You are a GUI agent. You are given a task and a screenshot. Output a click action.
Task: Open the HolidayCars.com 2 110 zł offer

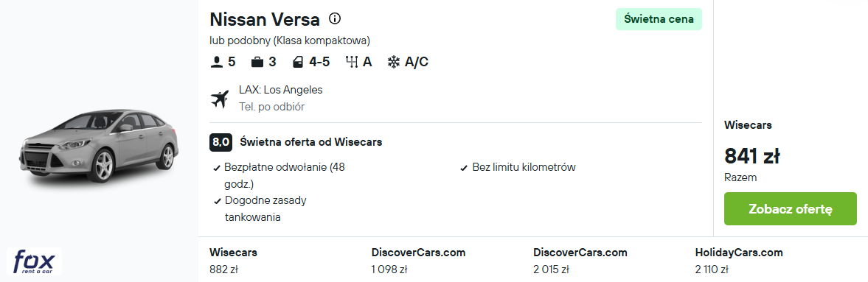[x=739, y=261]
